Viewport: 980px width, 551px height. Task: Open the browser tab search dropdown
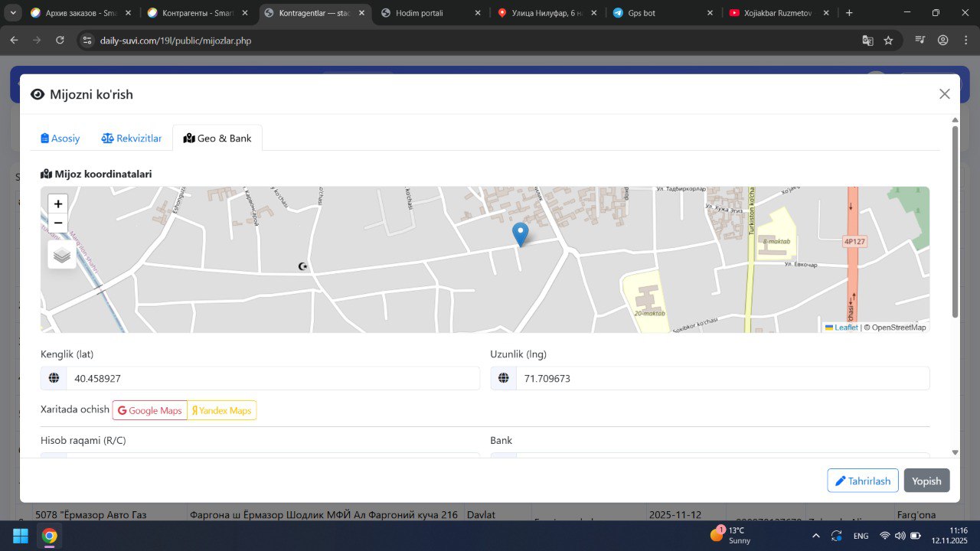13,13
